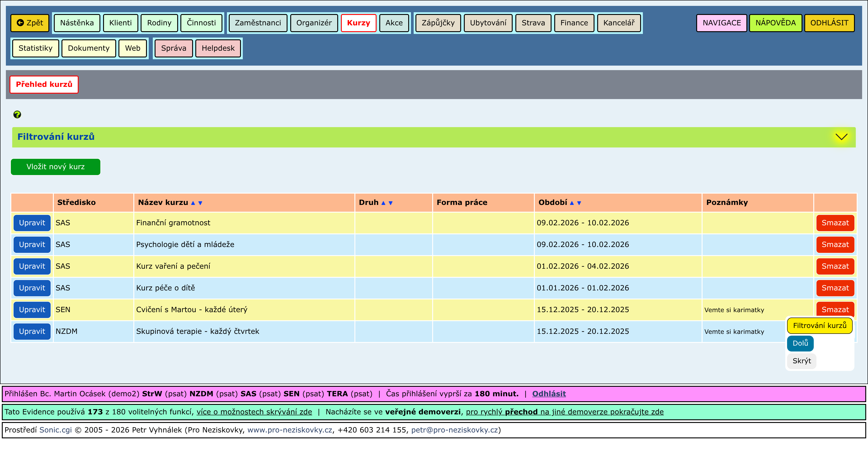Image resolution: width=868 pixels, height=451 pixels.
Task: Edit the Finanční gramotnost course
Action: click(x=32, y=223)
